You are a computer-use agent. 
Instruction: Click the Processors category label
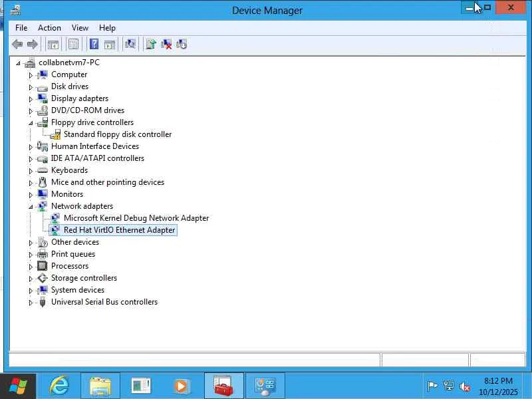click(x=70, y=266)
